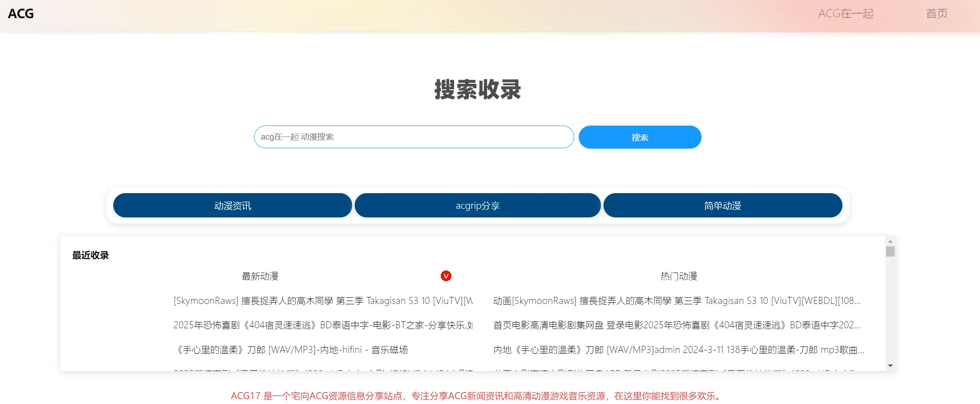This screenshot has height=404, width=980.
Task: Open the 最新动漫 entry starting with [SkymoonRaws]
Action: [x=323, y=301]
